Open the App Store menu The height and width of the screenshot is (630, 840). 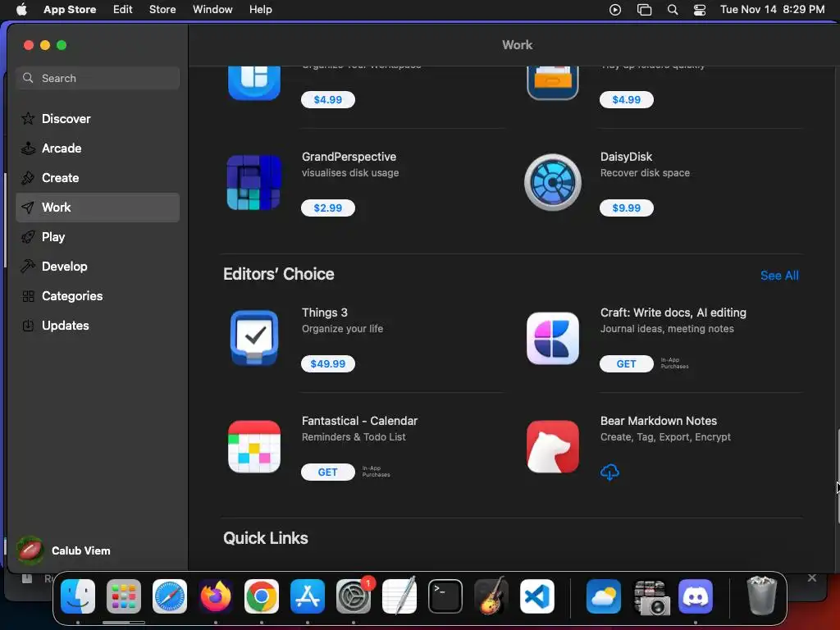pyautogui.click(x=70, y=10)
